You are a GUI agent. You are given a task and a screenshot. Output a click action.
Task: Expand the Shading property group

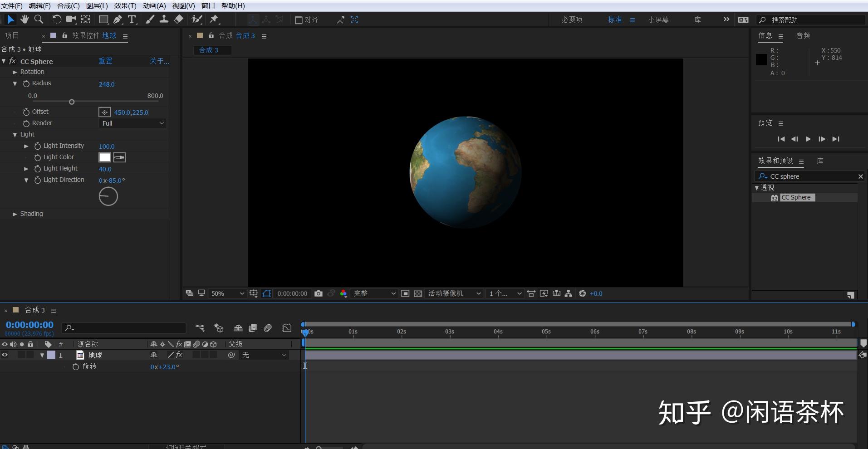pyautogui.click(x=15, y=214)
